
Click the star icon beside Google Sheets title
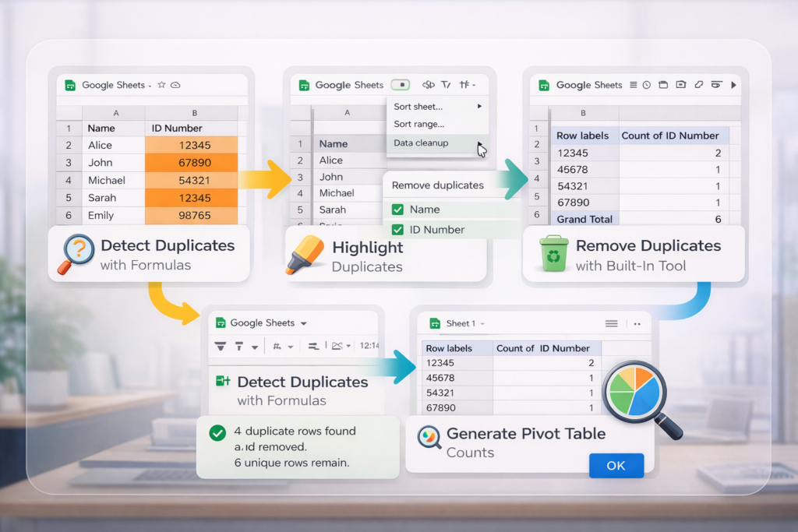coord(161,85)
